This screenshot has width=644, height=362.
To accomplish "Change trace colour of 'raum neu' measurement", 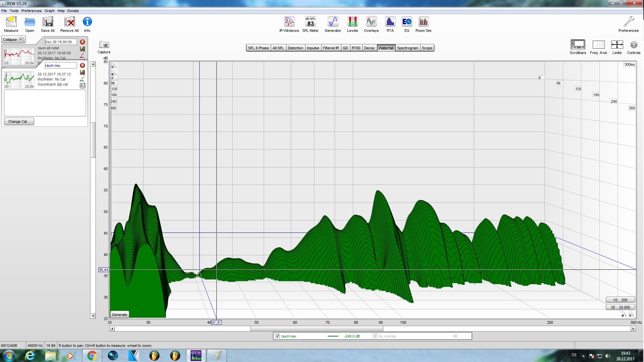I will pyautogui.click(x=82, y=79).
